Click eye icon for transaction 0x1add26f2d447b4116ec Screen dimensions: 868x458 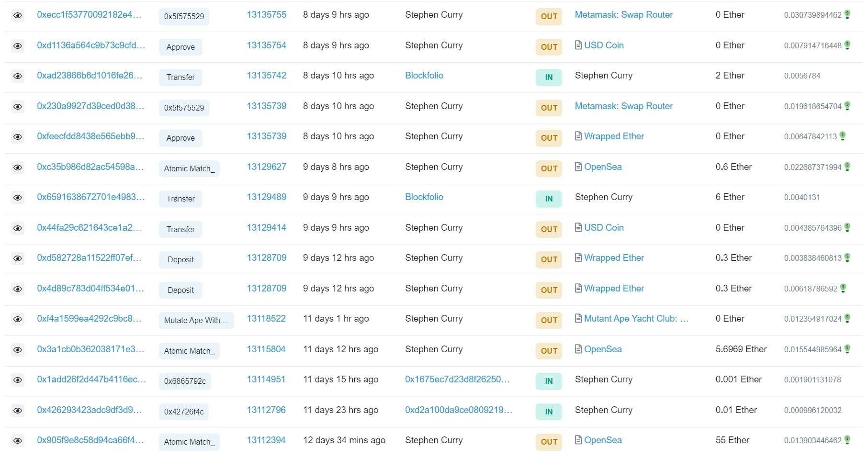click(x=18, y=380)
